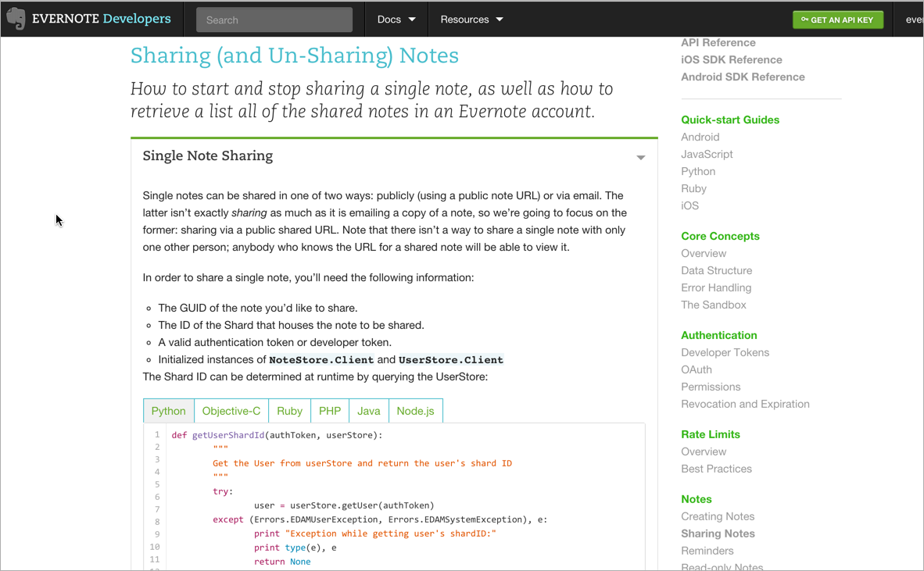Select the Python code tab
The height and width of the screenshot is (571, 924).
click(x=168, y=411)
